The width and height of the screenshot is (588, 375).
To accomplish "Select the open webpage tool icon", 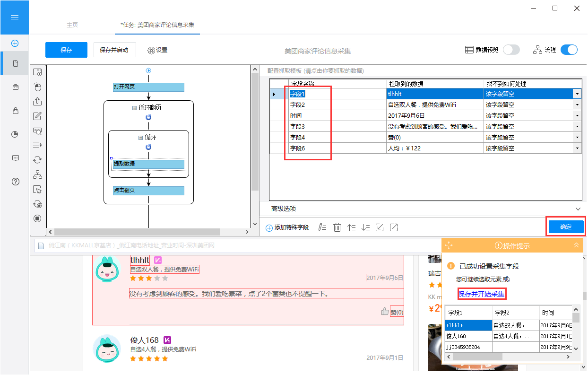I will coord(37,72).
